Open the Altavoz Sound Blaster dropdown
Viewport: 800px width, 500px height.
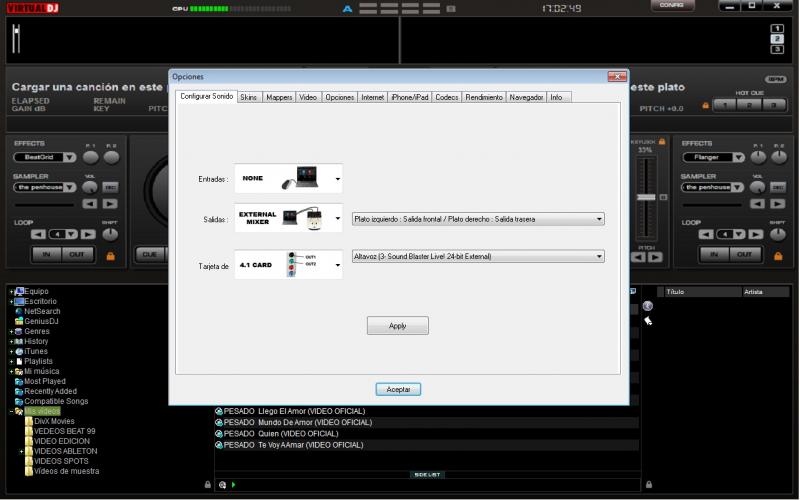478,256
